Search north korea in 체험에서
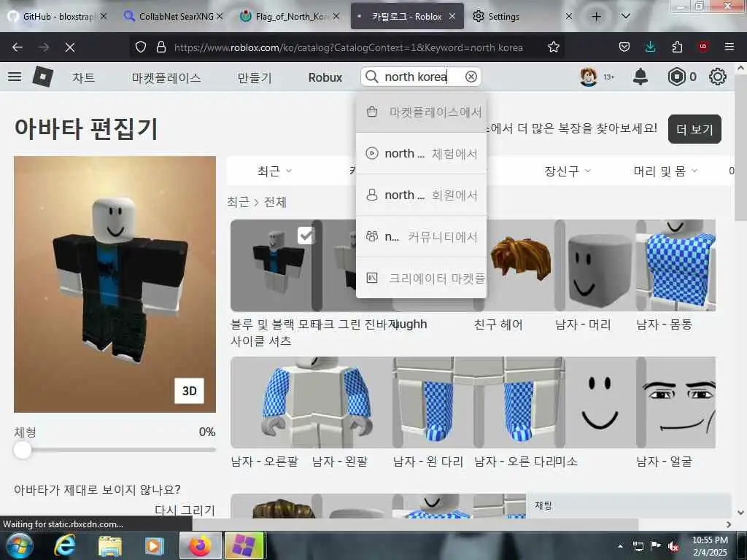747x560 pixels. tap(421, 153)
